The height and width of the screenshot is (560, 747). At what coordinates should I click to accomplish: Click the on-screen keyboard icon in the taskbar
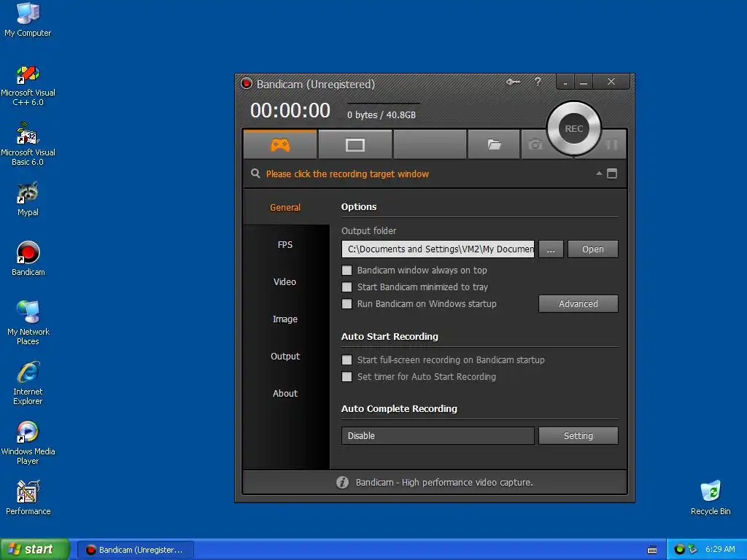652,550
